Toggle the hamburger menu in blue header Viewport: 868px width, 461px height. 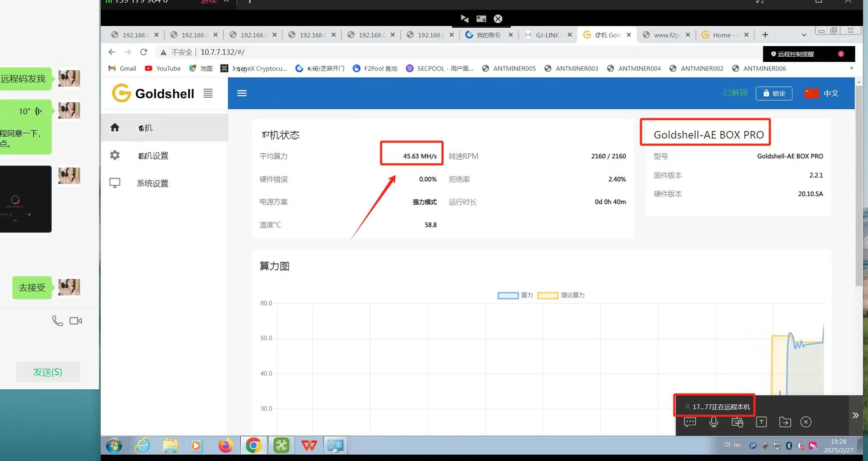point(242,93)
